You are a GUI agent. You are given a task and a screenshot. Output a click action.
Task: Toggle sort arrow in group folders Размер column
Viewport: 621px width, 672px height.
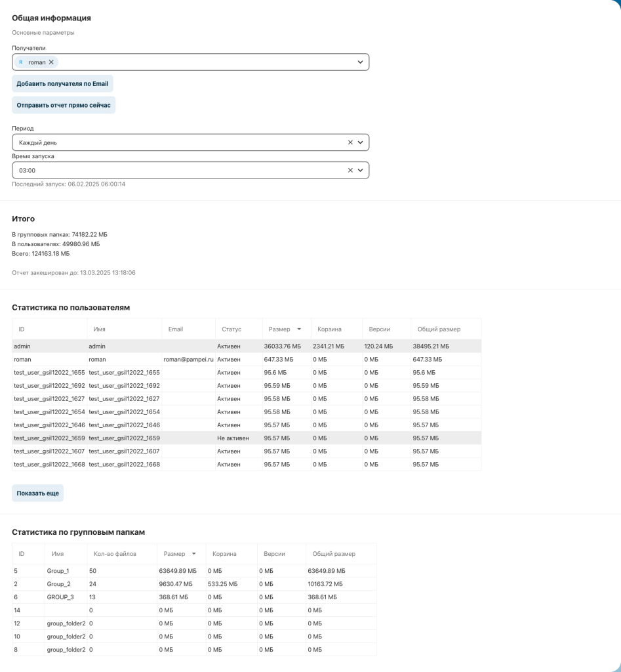click(193, 554)
